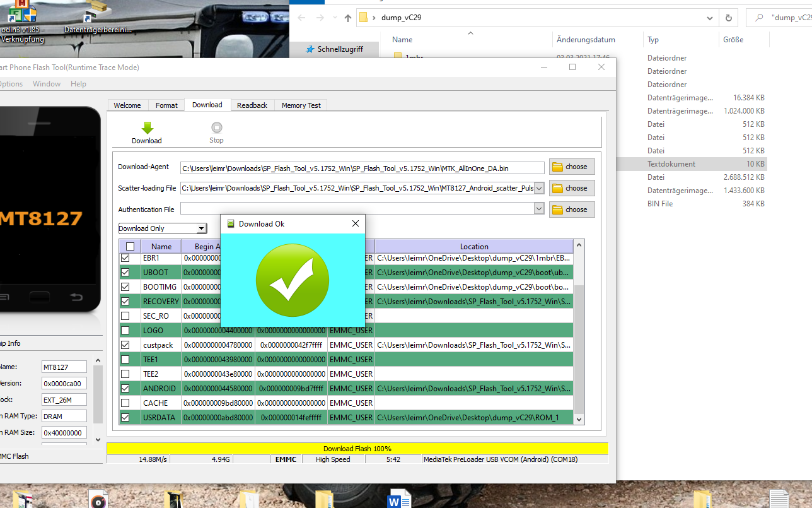
Task: Check the CACHE partition checkbox
Action: pos(125,403)
